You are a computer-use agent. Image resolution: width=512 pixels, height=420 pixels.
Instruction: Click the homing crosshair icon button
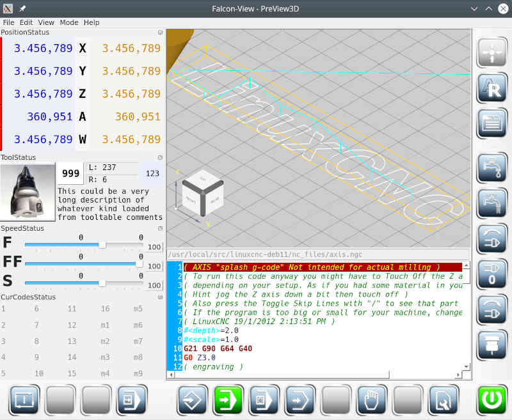click(492, 53)
